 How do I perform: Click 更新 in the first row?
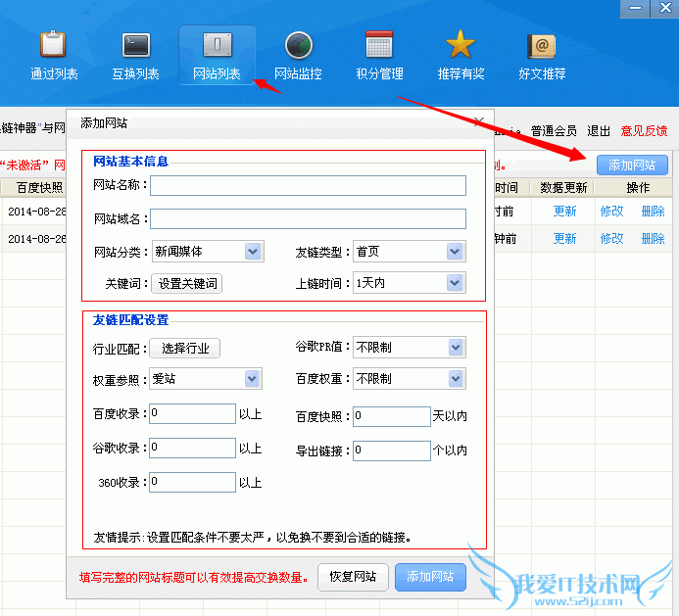(564, 212)
